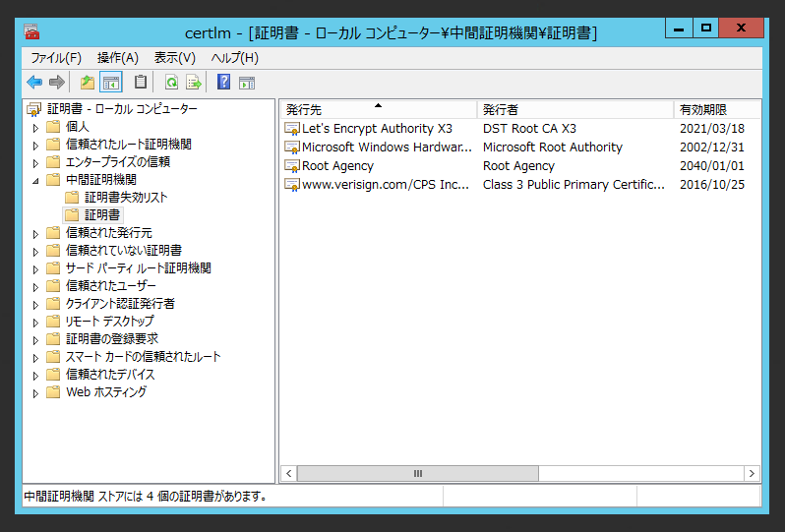This screenshot has height=532, width=785.
Task: Click the Root Agency certificate icon
Action: click(292, 166)
